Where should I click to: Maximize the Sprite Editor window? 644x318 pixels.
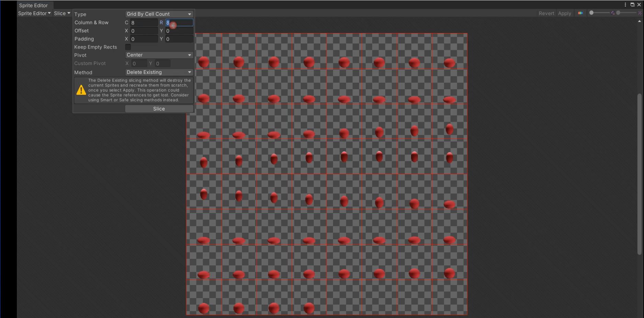pyautogui.click(x=632, y=5)
